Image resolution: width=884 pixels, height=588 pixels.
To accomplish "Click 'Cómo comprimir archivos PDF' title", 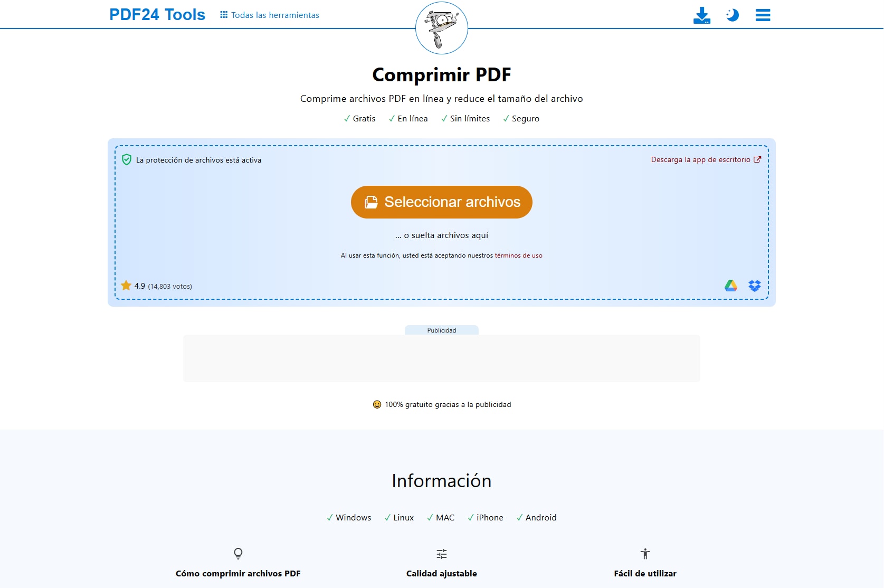I will coord(238,574).
